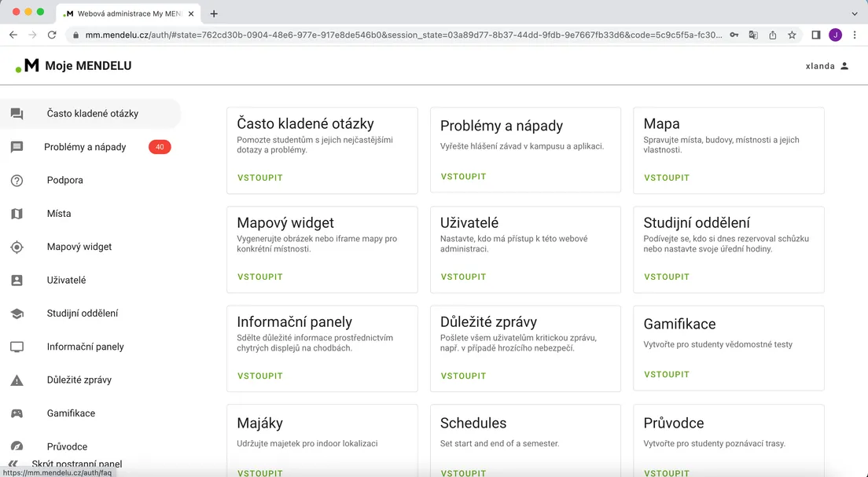
Task: Open the Chrome three-dot menu
Action: pos(855,35)
